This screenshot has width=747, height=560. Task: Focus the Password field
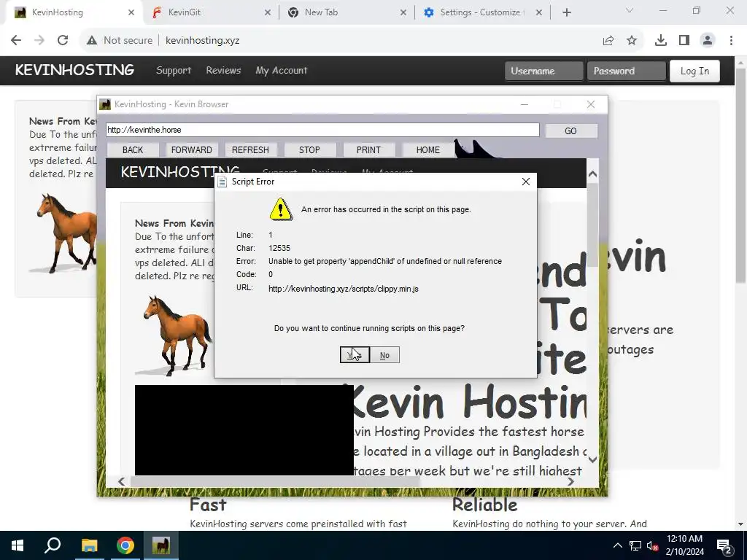point(627,71)
